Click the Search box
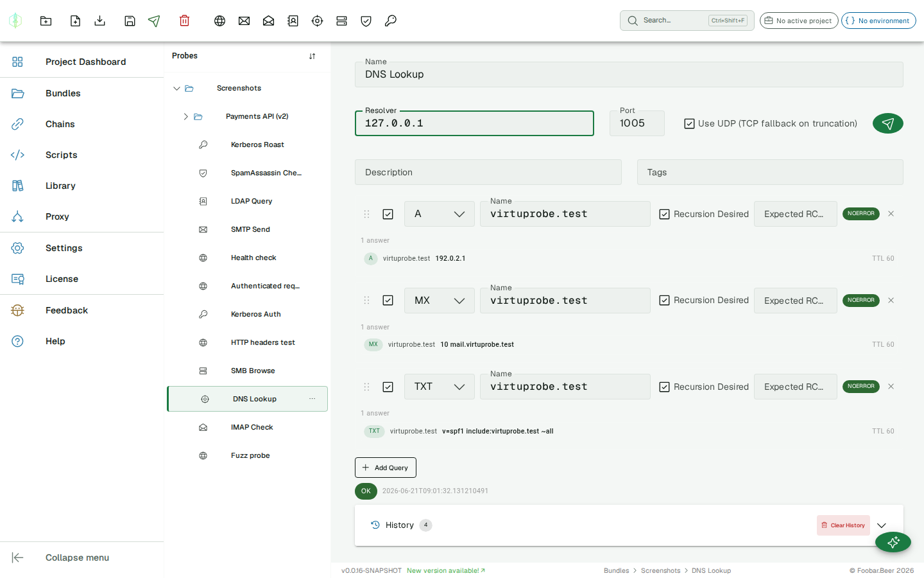 (687, 21)
